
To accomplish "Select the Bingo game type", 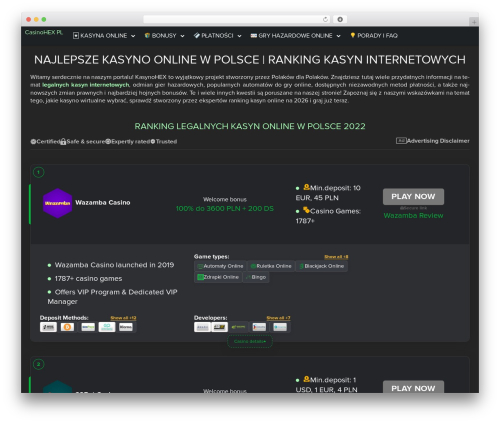I will [x=256, y=277].
